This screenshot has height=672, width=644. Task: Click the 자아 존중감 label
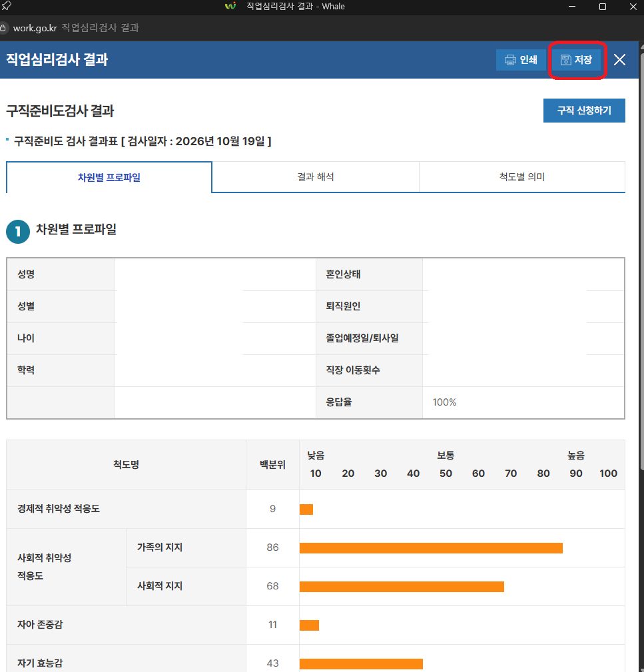click(x=40, y=625)
